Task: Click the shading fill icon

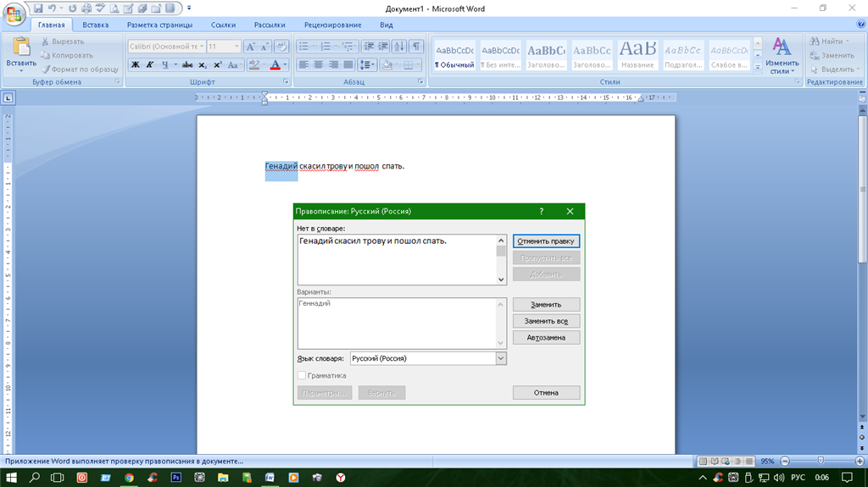Action: pyautogui.click(x=387, y=64)
